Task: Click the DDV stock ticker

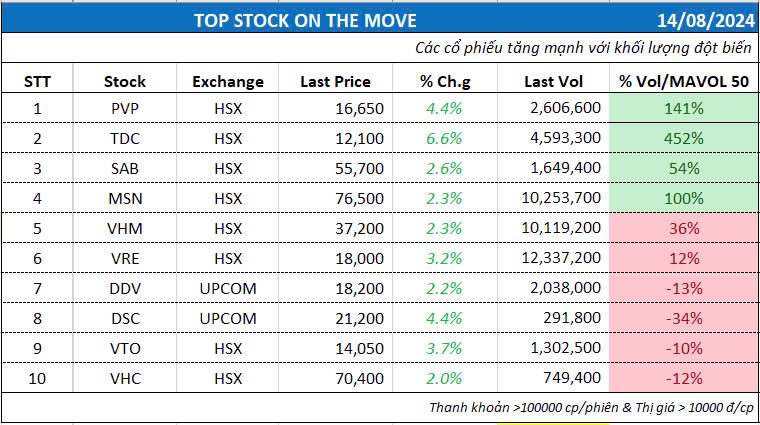Action: [124, 288]
